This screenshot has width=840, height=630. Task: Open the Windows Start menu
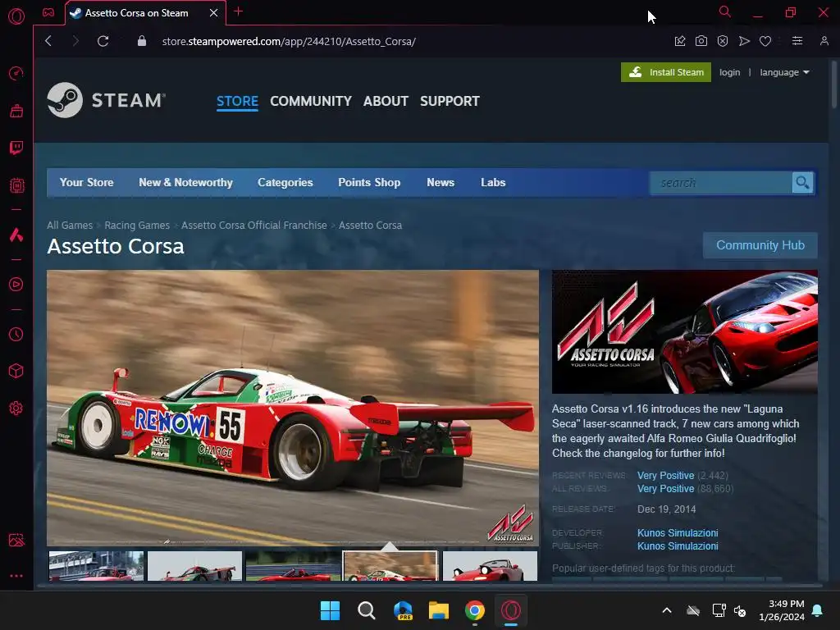tap(330, 610)
